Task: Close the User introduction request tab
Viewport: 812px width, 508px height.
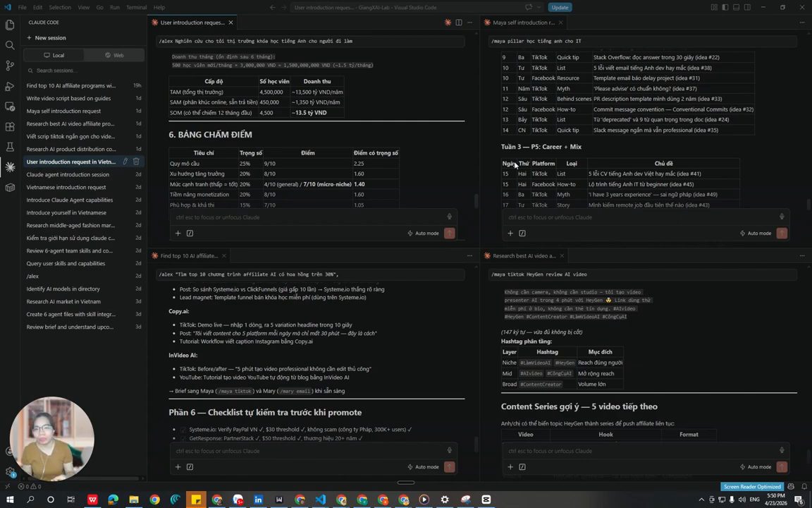Action: coord(231,23)
